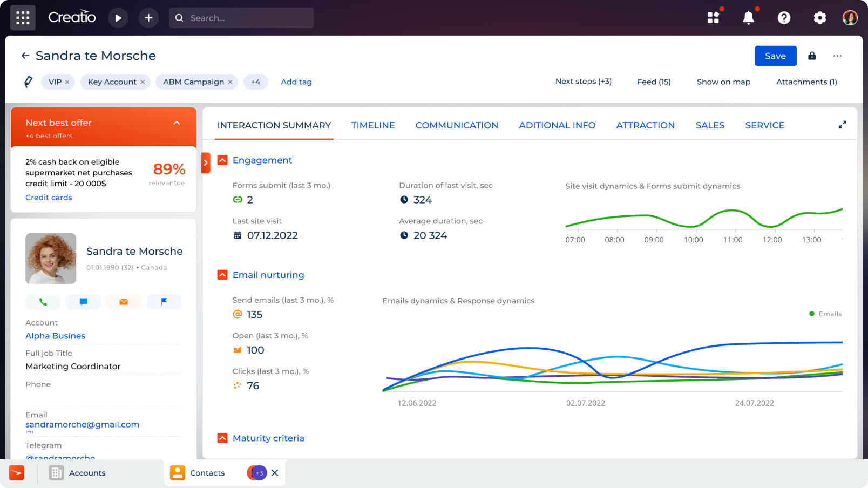This screenshot has width=868, height=488.
Task: Expand record to fullscreen with arrows icon
Action: click(842, 124)
